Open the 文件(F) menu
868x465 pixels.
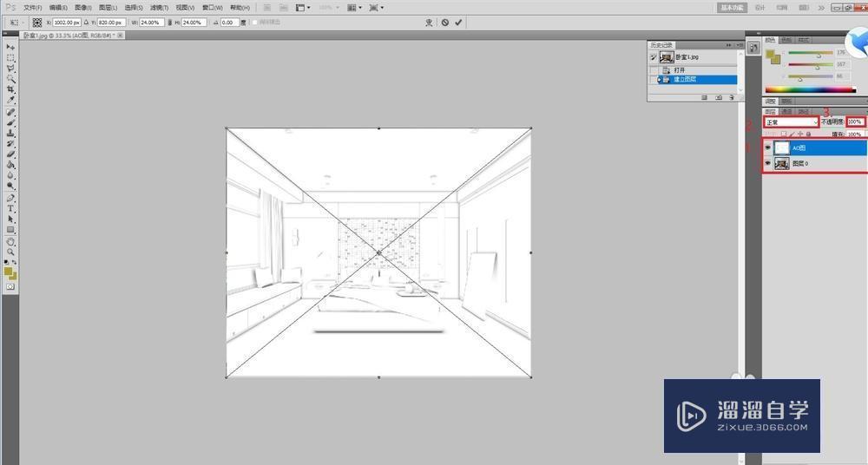33,8
